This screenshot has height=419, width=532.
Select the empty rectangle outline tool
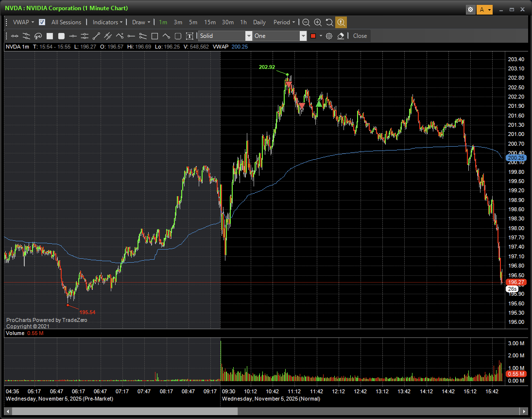tap(154, 36)
